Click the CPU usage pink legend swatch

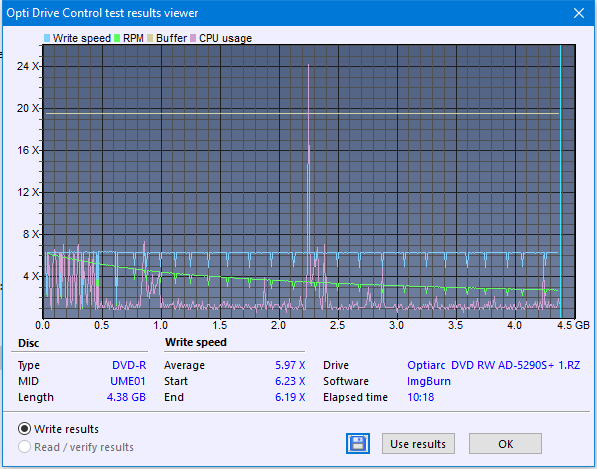pos(193,38)
